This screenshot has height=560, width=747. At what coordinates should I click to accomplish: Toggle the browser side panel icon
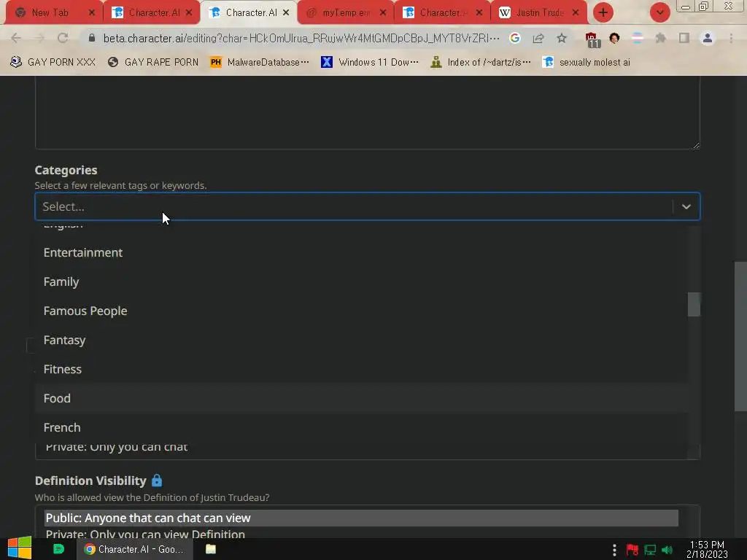pyautogui.click(x=684, y=38)
